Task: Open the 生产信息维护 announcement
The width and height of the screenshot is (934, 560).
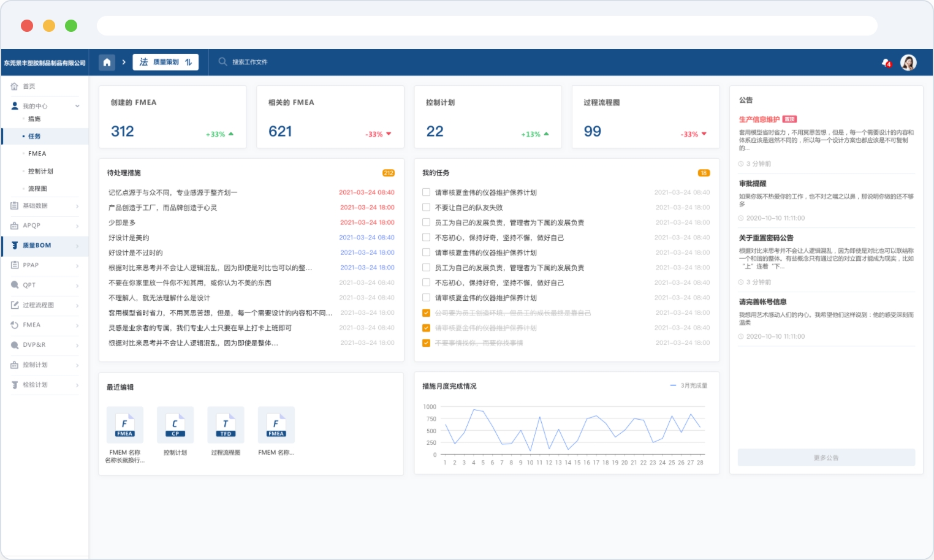Action: (759, 119)
